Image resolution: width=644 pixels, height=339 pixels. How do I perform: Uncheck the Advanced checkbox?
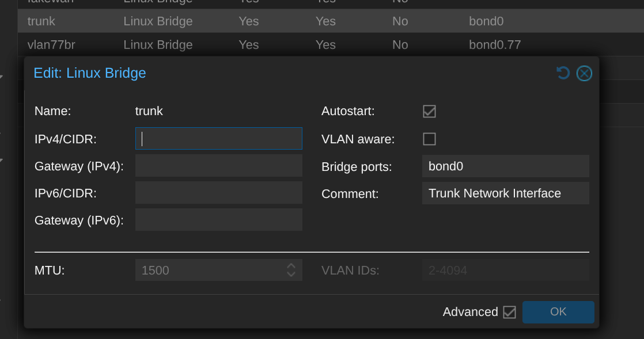509,312
